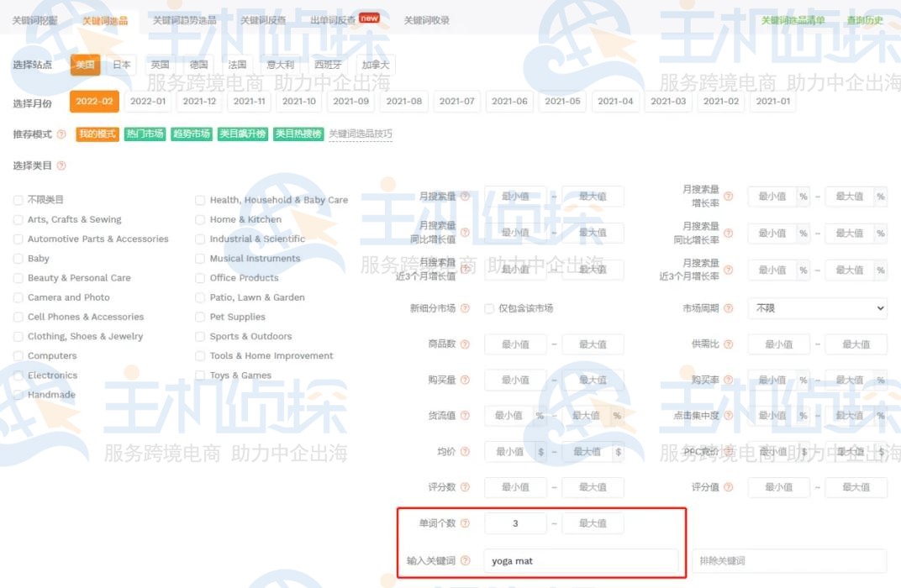This screenshot has width=901, height=588.
Task: Apply 趋势市场 recommendation mode
Action: pos(192,134)
